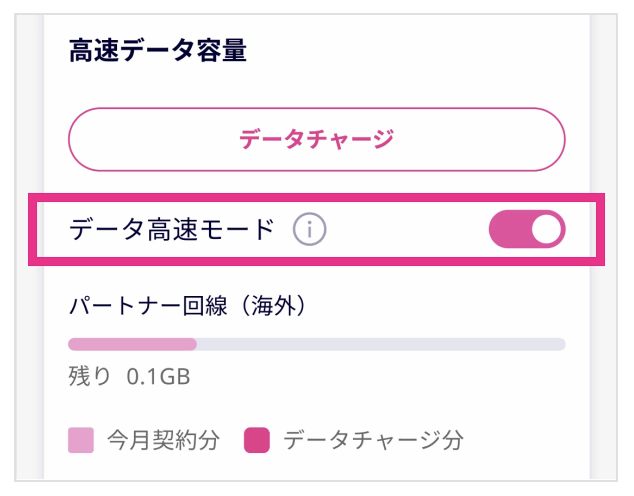
Task: Click the データチャージ分 legend label
Action: click(373, 440)
